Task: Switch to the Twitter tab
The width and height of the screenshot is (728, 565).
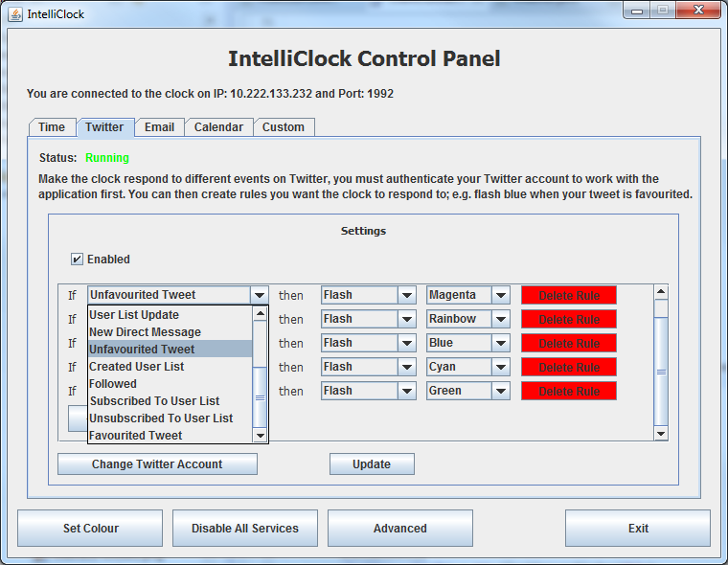Action: [105, 127]
